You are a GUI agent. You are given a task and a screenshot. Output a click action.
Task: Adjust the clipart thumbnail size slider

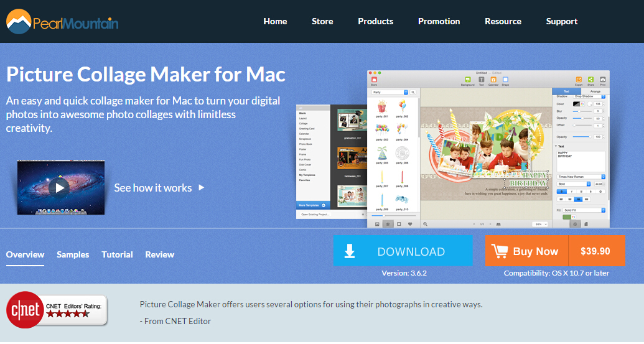[393, 215]
